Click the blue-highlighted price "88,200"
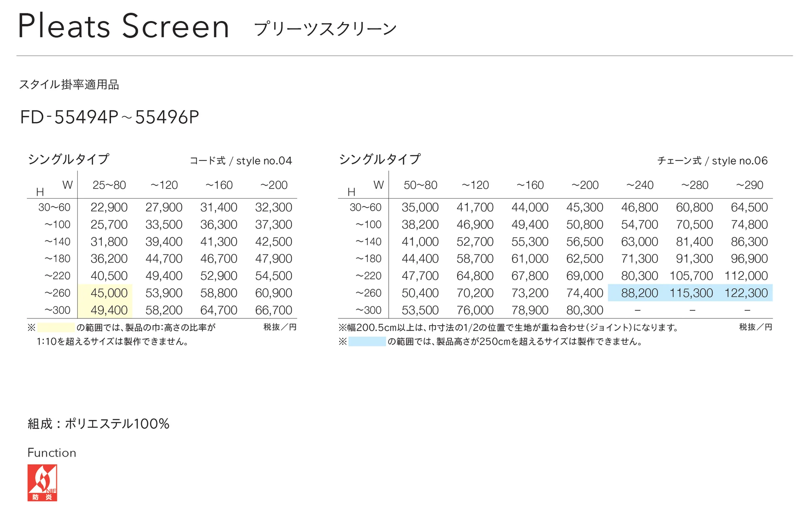The image size is (812, 524). click(x=639, y=293)
